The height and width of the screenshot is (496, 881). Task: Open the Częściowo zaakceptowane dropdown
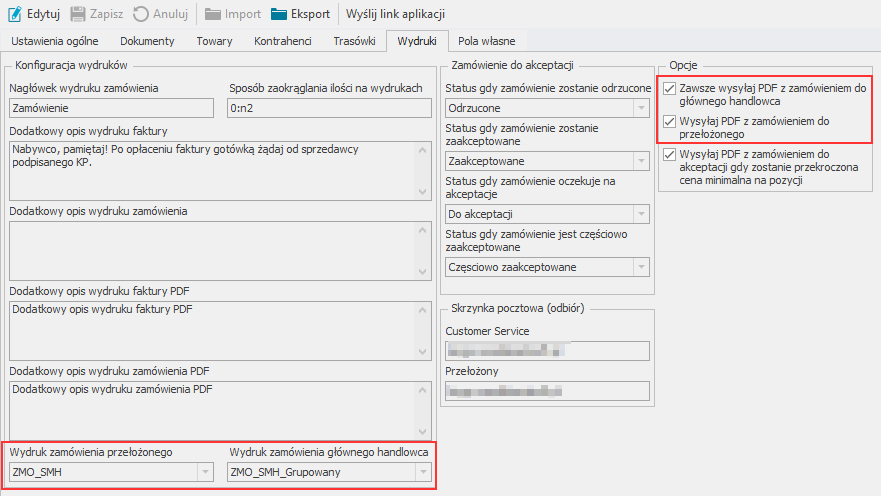coord(641,267)
